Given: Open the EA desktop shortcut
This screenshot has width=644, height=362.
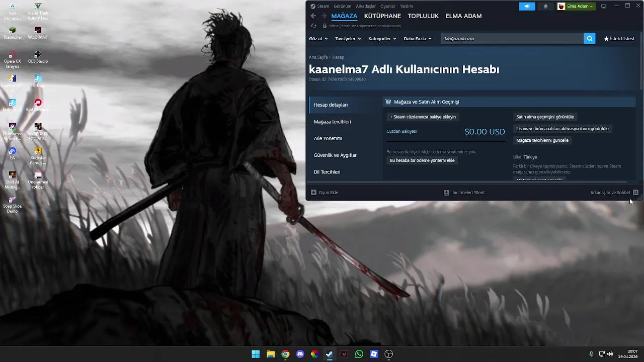Looking at the screenshot, I should pyautogui.click(x=12, y=154).
